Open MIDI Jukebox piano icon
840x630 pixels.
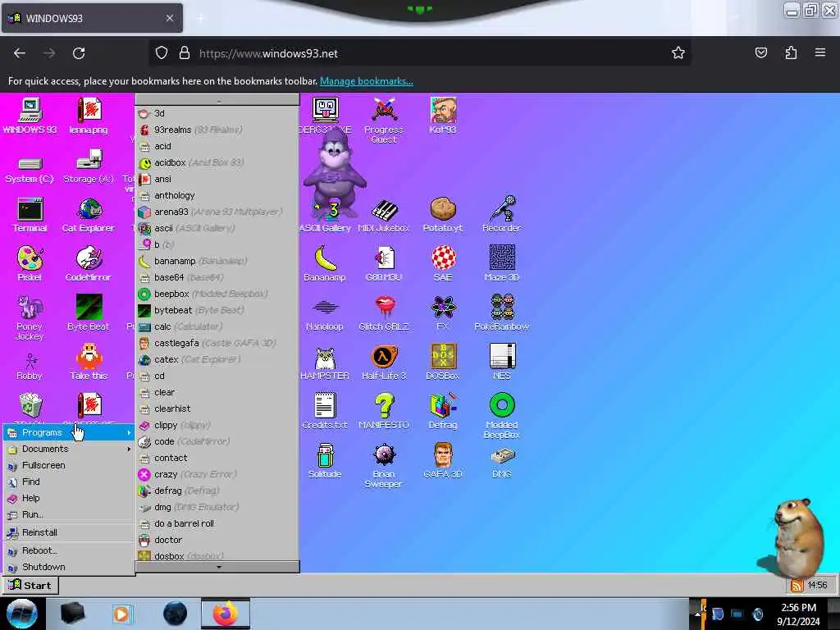pos(384,216)
